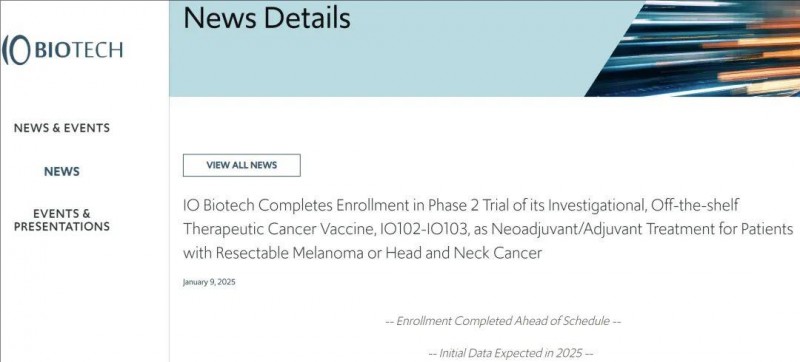Click the News Details page heading
The image size is (800, 362).
click(x=267, y=17)
